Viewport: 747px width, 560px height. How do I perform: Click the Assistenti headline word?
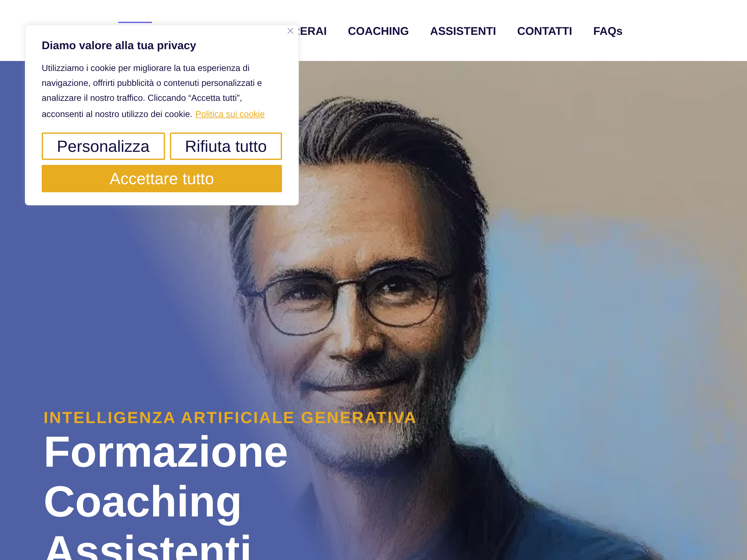[148, 547]
